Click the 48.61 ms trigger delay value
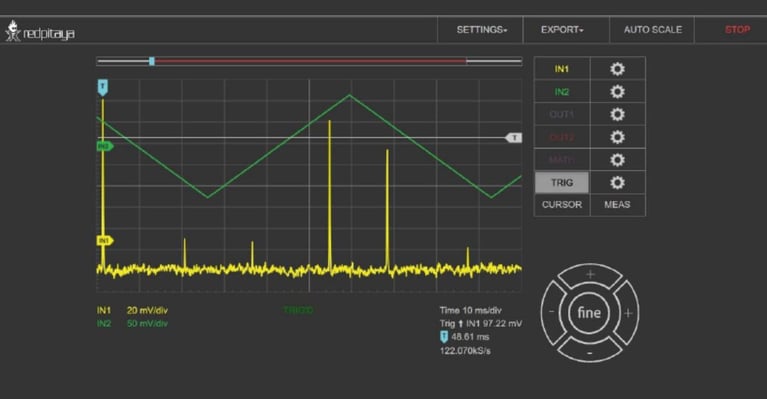The height and width of the screenshot is (399, 767). 470,337
